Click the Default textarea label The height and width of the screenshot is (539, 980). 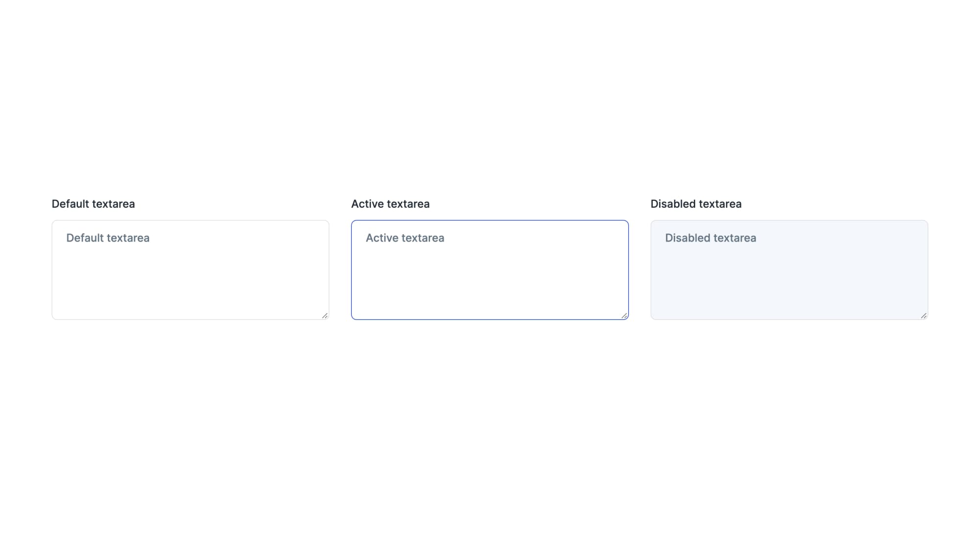(93, 204)
